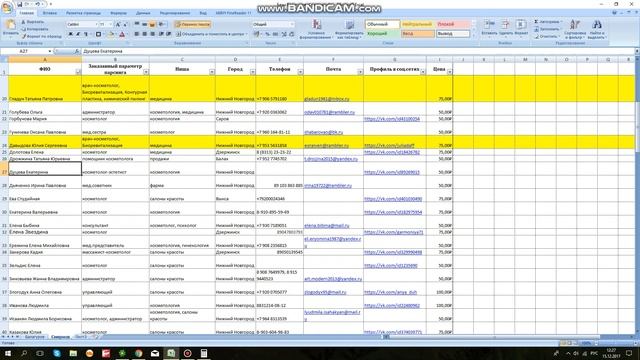Apply the Хороший cell style

click(x=382, y=34)
